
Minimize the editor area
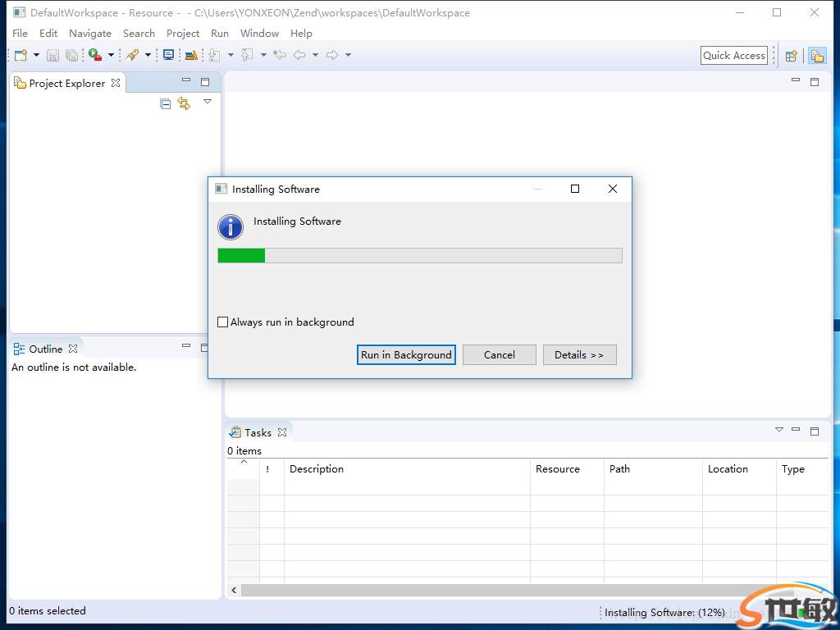796,80
